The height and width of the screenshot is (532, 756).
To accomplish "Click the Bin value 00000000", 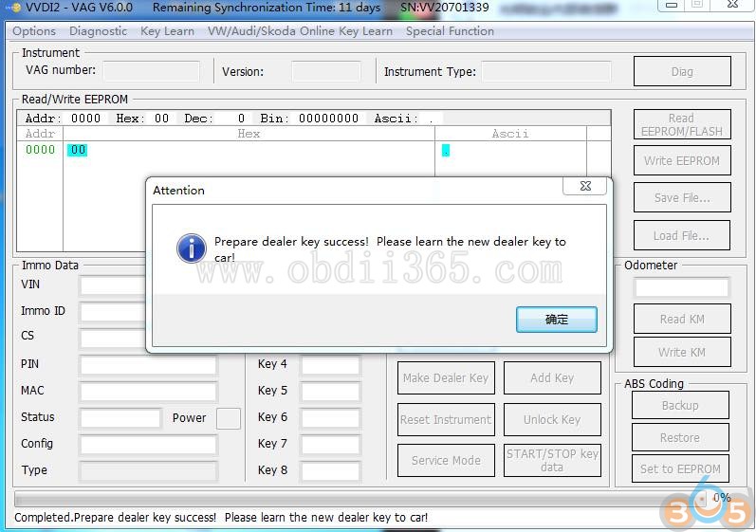I will coord(328,119).
